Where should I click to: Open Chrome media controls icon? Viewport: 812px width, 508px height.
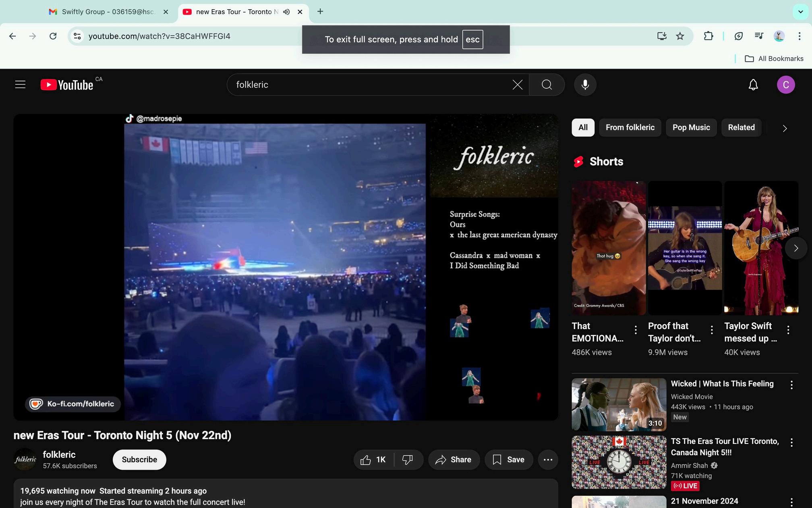(x=759, y=36)
